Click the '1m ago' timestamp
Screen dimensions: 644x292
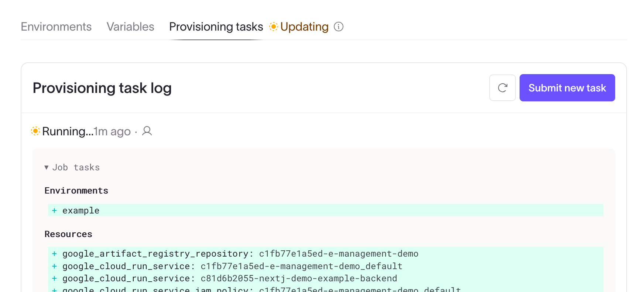[112, 131]
